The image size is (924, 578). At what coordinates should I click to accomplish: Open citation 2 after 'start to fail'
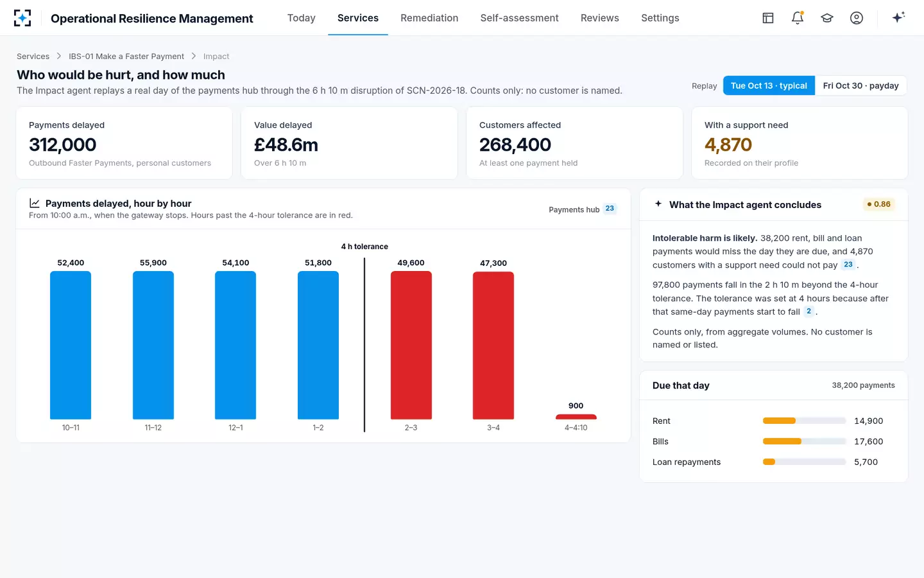pos(809,311)
